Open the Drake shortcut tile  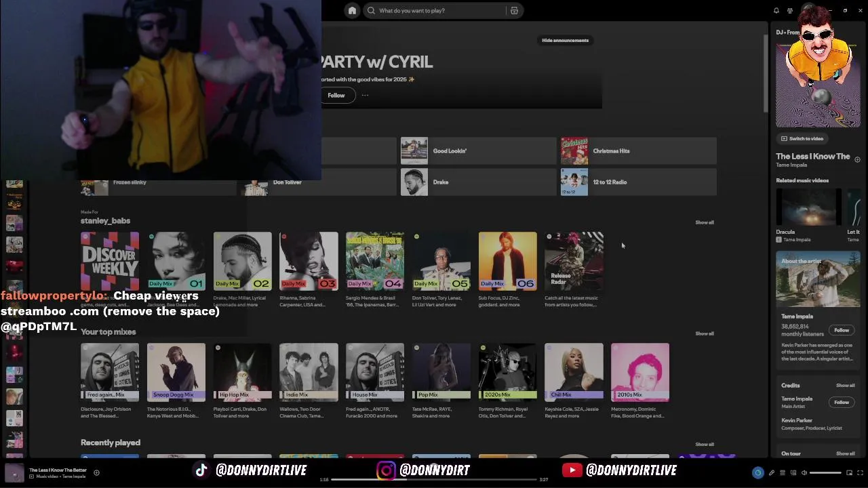478,182
